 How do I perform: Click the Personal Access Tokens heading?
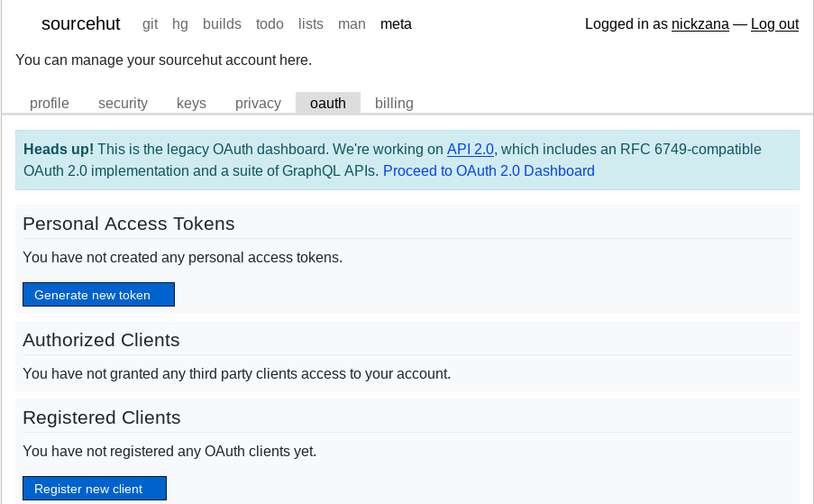point(129,224)
